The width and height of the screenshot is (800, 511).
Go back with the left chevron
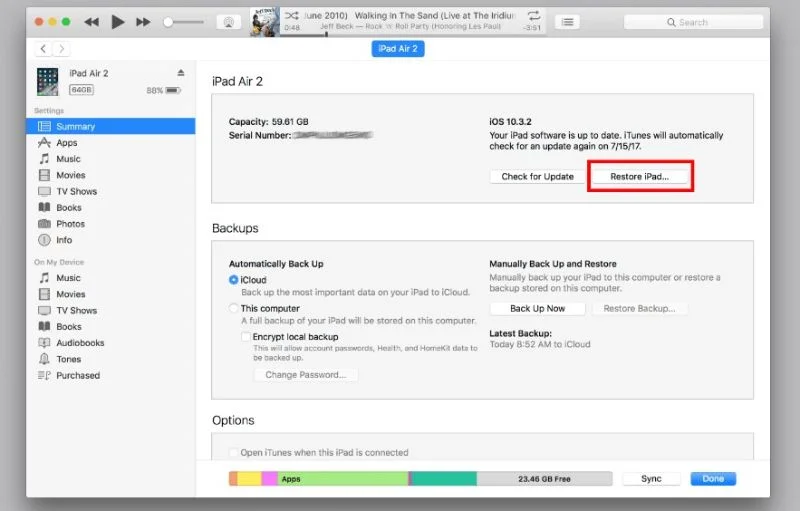coord(43,48)
